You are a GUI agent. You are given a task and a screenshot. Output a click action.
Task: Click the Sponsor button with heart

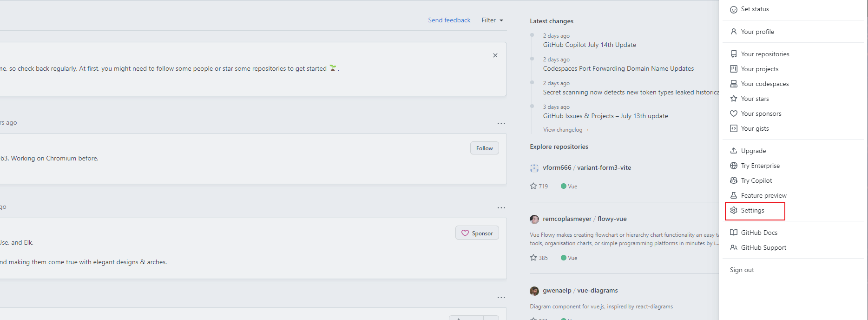(x=477, y=233)
